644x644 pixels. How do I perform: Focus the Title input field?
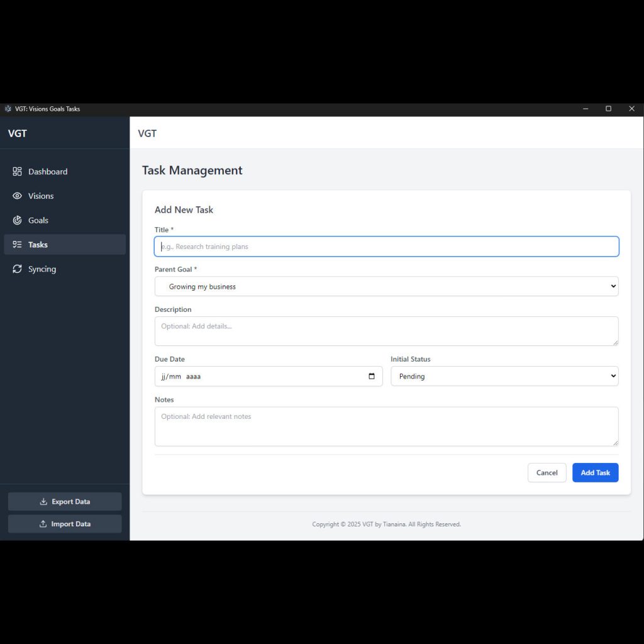[386, 247]
